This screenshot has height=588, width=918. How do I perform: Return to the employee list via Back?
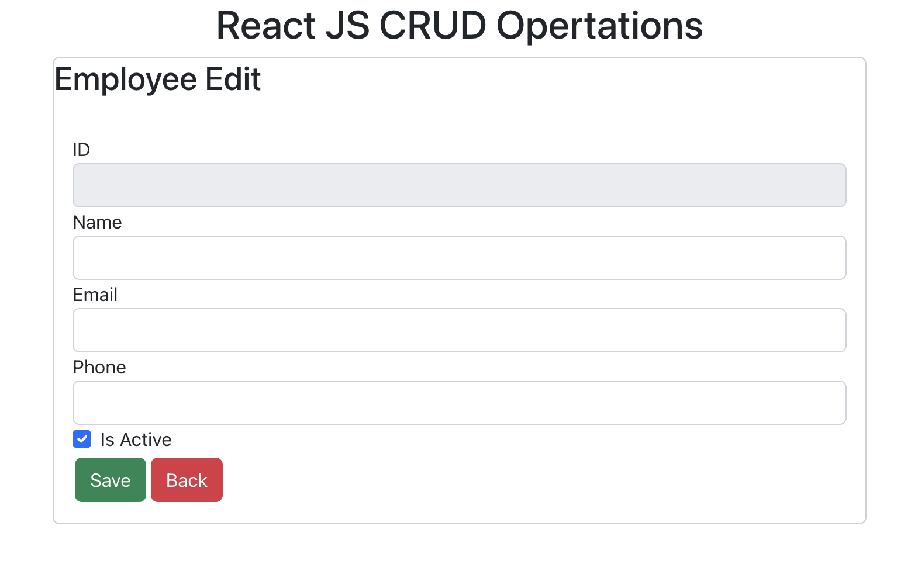point(187,480)
